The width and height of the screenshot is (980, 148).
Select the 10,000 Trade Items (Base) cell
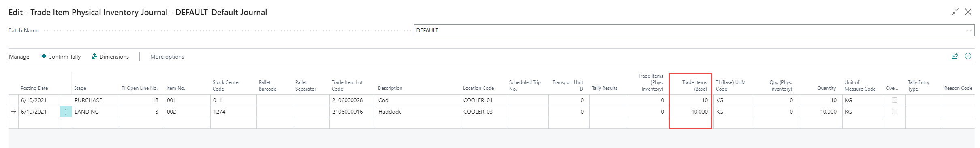[x=691, y=112]
